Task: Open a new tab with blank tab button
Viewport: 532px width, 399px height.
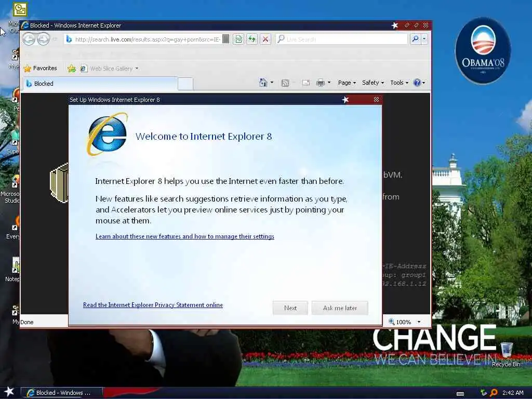Action: [x=185, y=84]
